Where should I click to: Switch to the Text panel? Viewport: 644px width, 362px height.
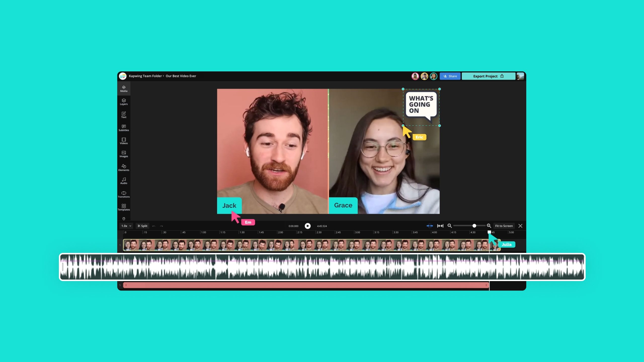click(124, 115)
